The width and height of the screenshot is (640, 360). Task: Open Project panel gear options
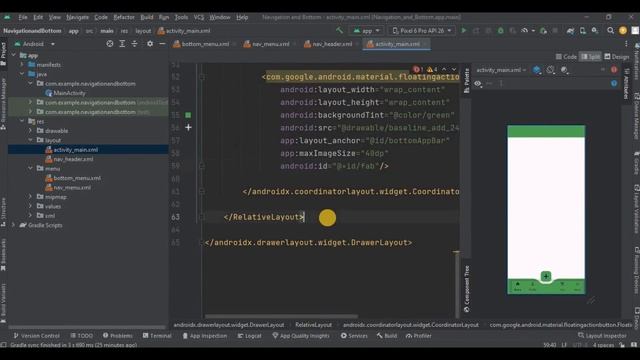point(150,44)
